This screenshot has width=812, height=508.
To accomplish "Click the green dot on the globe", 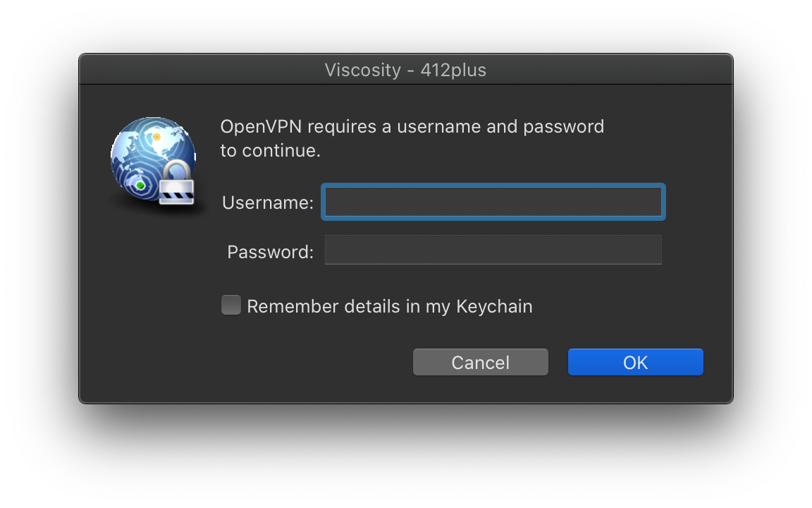I will point(140,185).
